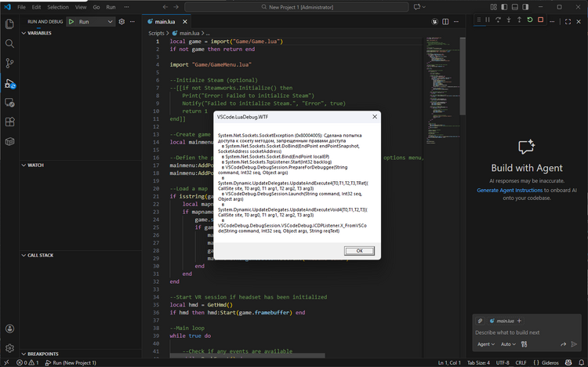Attach context with the paperclip icon
The image size is (588, 367).
pyautogui.click(x=480, y=321)
